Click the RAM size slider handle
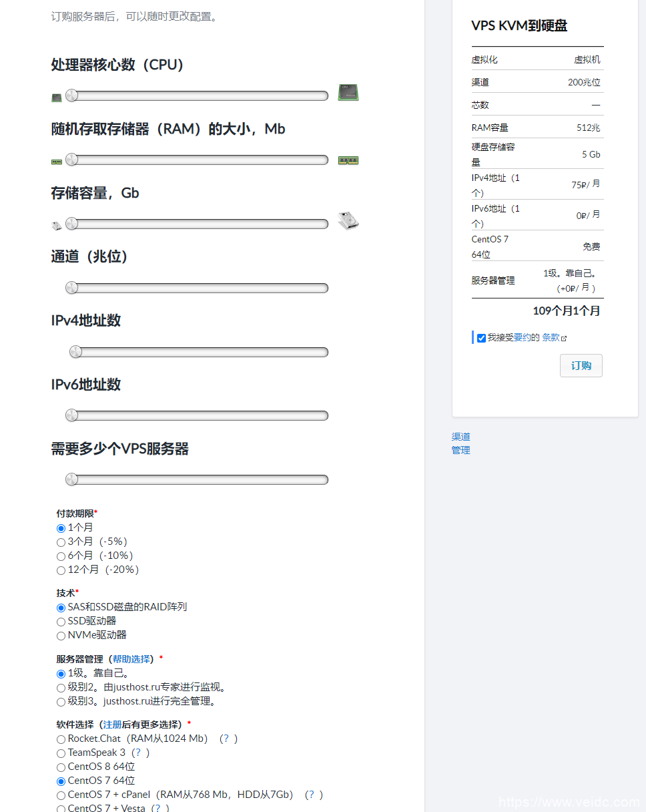 point(72,160)
